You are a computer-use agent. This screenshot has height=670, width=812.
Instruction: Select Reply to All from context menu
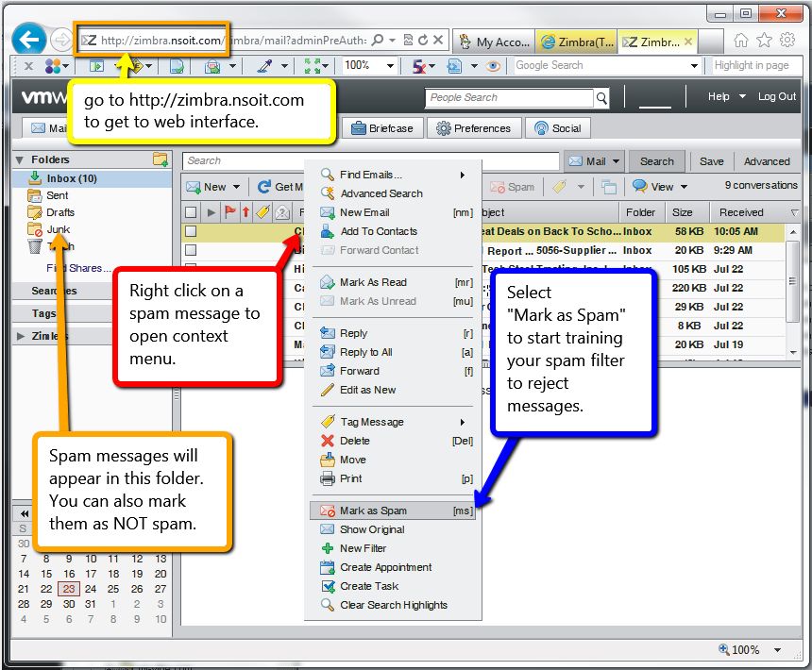pos(393,352)
